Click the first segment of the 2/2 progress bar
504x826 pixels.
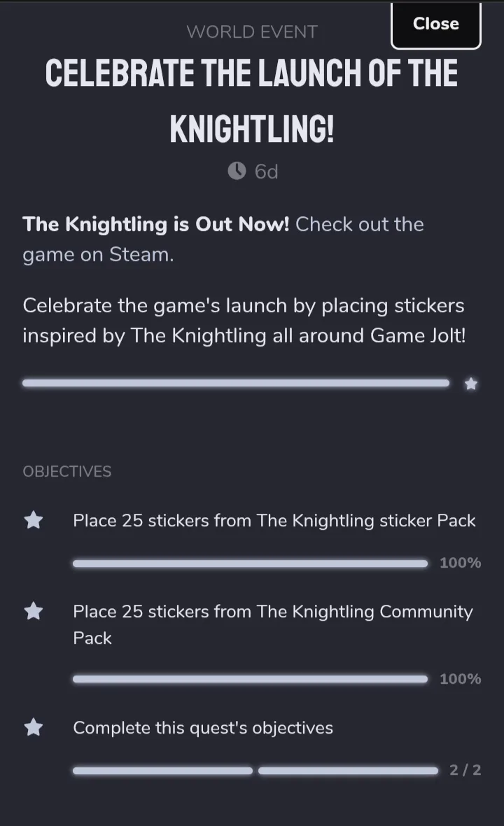tap(162, 771)
